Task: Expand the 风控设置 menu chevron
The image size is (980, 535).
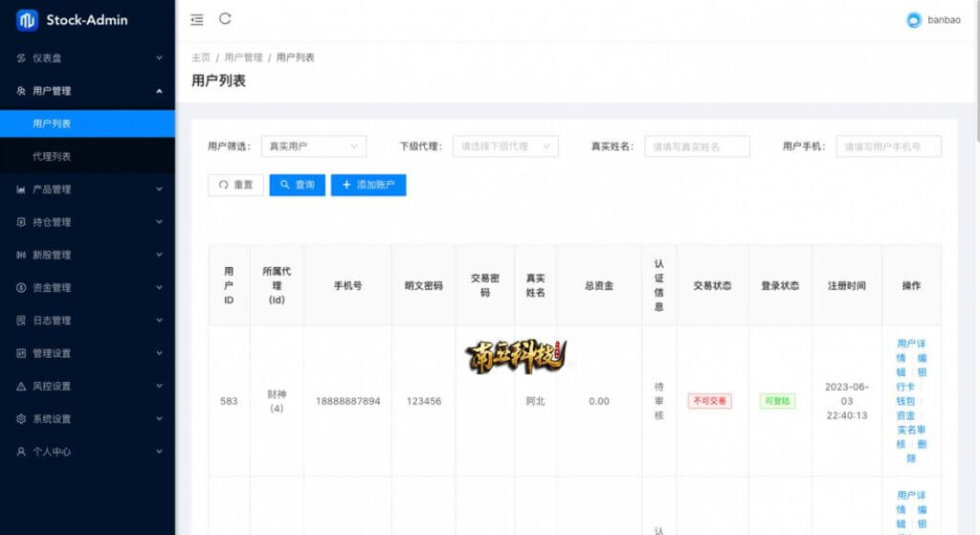Action: click(x=160, y=387)
